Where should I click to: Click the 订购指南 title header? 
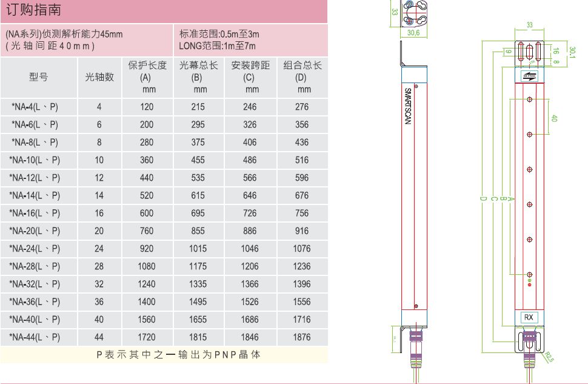(33, 10)
